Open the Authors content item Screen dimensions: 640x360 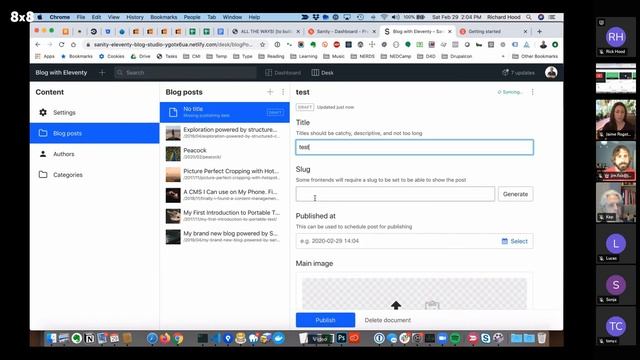tap(94, 154)
